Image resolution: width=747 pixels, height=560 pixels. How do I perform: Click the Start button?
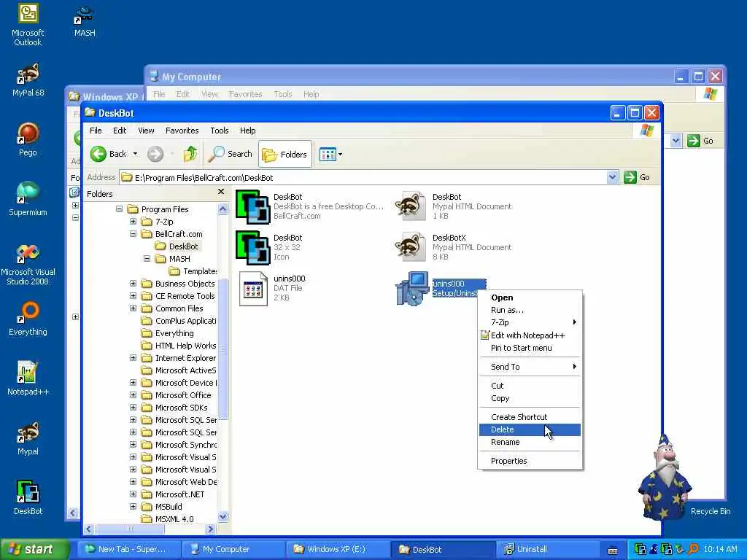(34, 549)
